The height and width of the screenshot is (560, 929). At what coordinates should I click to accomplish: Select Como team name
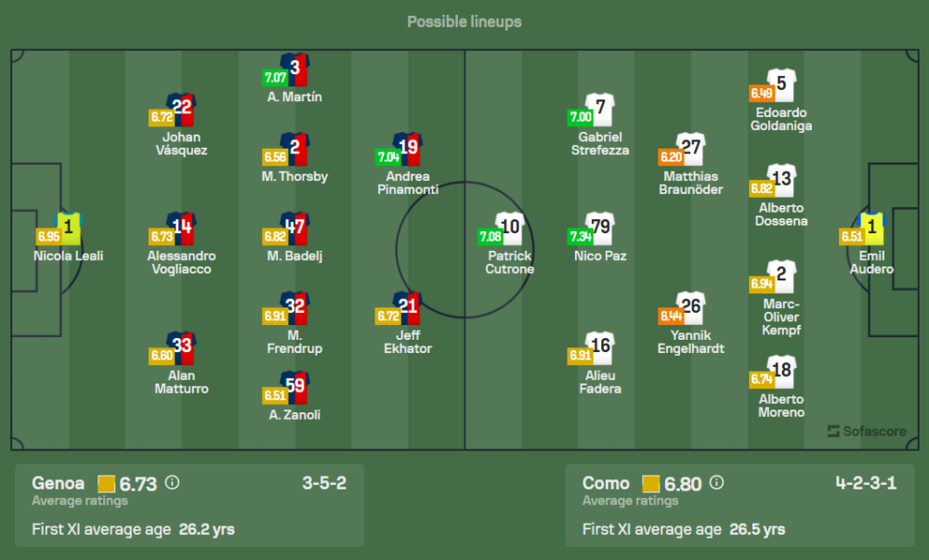point(606,483)
